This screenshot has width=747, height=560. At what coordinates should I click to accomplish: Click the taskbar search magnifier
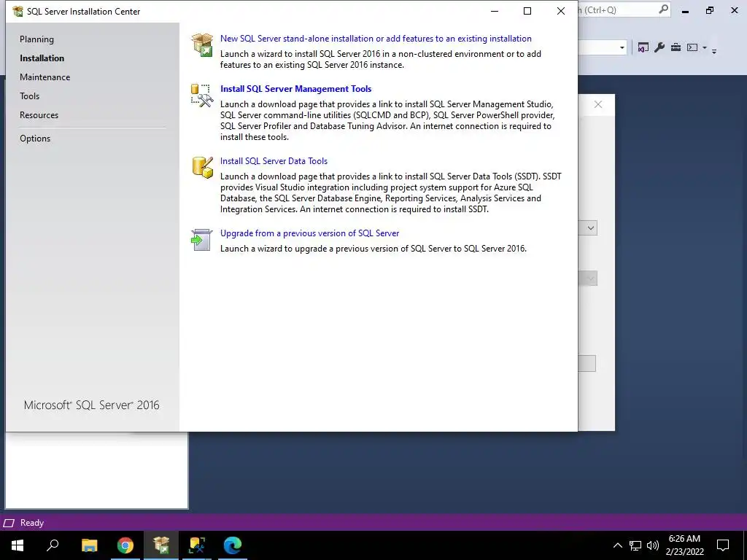53,545
